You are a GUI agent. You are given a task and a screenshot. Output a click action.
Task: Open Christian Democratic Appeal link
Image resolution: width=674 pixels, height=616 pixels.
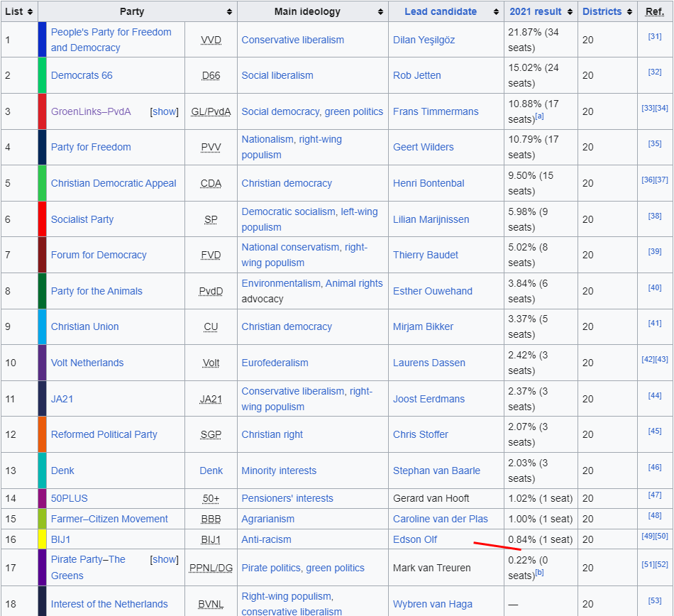pos(114,184)
